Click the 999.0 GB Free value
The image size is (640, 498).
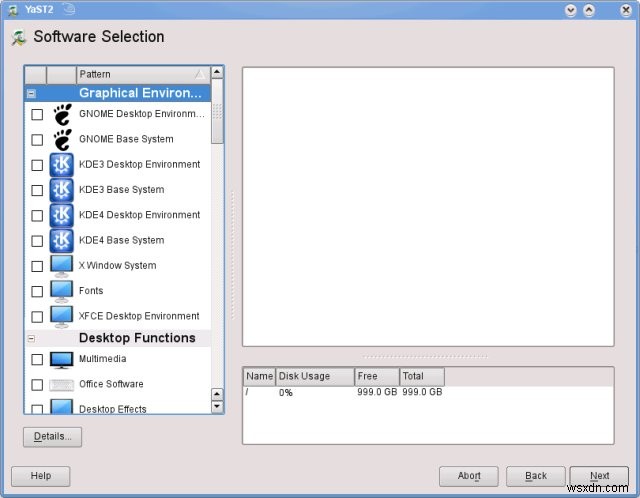(377, 392)
